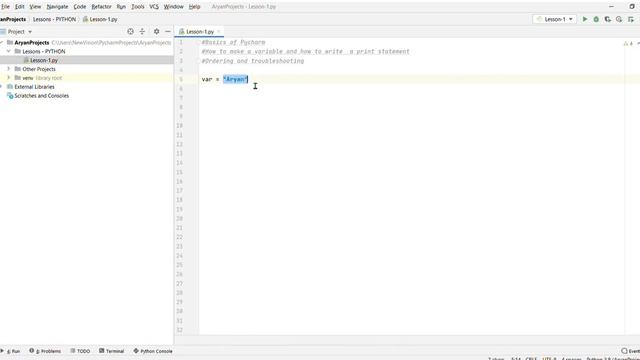Open the Help menu

tap(194, 7)
